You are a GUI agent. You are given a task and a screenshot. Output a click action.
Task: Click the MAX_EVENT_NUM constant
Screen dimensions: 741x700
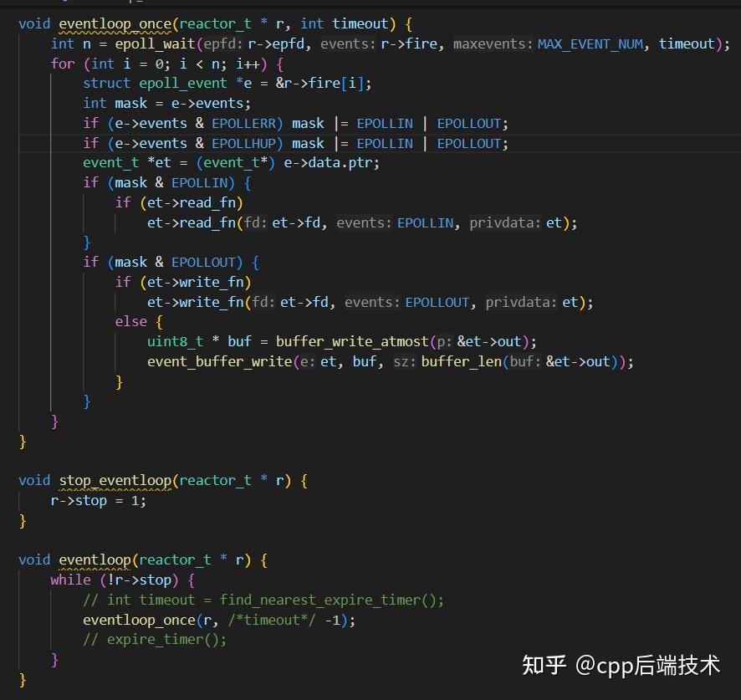coord(590,43)
